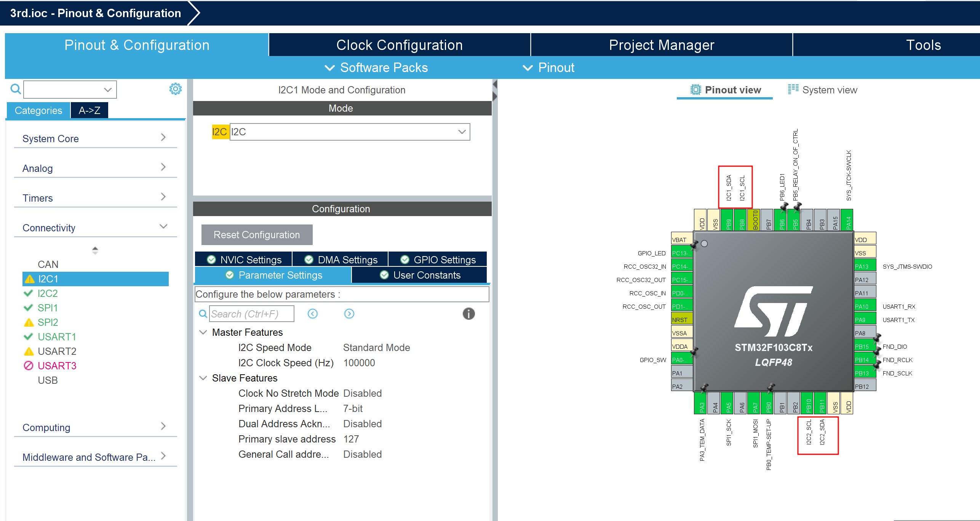The height and width of the screenshot is (521, 980).
Task: Go to previous search result arrow
Action: pyautogui.click(x=313, y=314)
